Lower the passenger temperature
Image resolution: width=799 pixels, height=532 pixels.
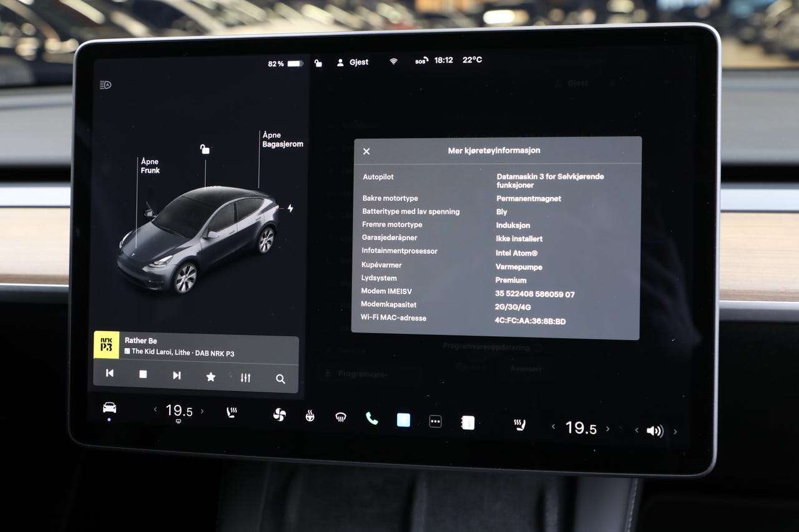[553, 427]
